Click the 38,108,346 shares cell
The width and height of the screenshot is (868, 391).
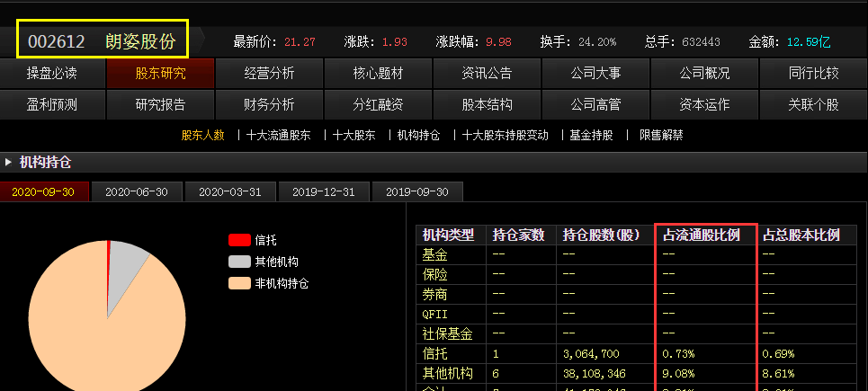point(594,374)
